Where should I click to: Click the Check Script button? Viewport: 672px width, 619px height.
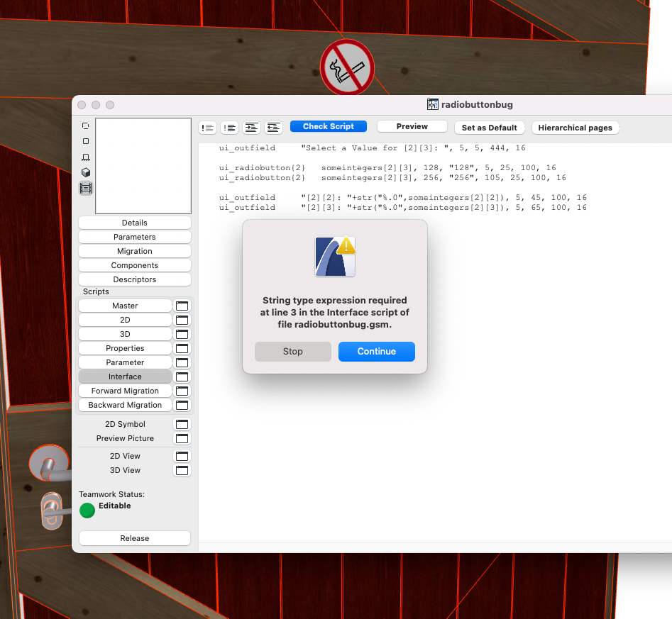tap(329, 126)
